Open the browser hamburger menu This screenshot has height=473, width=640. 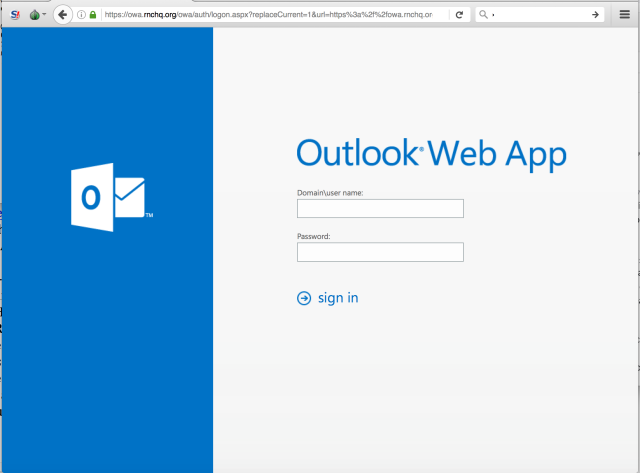tap(625, 15)
